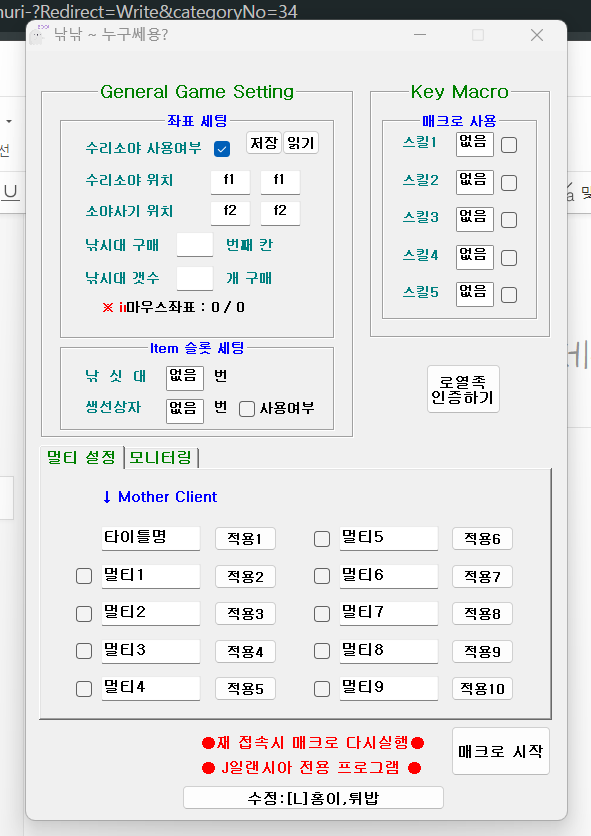This screenshot has height=836, width=591.
Task: Start the macro with 매크로 시작
Action: [501, 751]
